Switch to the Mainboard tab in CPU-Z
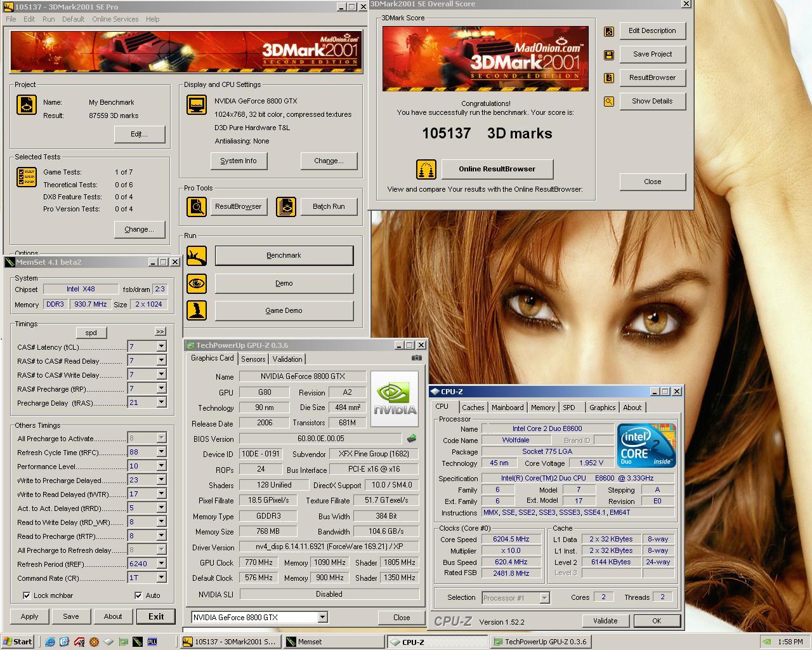 507,408
